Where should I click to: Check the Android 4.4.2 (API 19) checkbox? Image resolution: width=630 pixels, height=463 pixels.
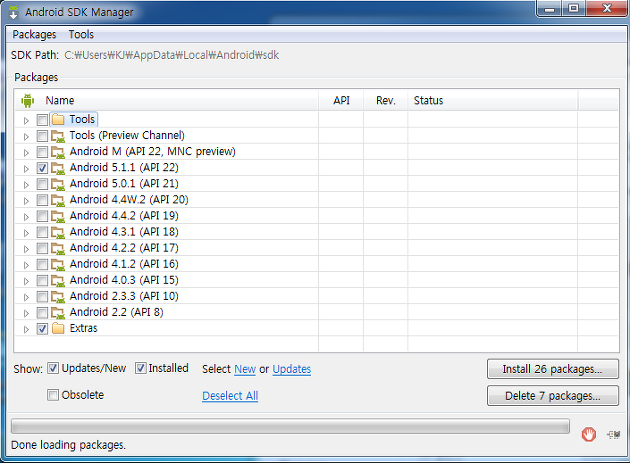coord(42,216)
